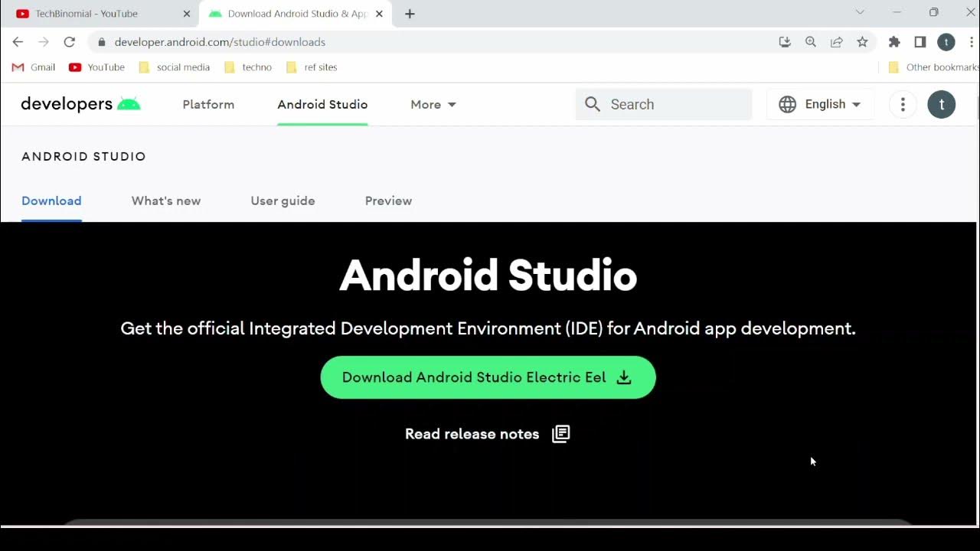The width and height of the screenshot is (980, 551).
Task: Open the zoom magnifier icon in the address bar
Action: 811,42
